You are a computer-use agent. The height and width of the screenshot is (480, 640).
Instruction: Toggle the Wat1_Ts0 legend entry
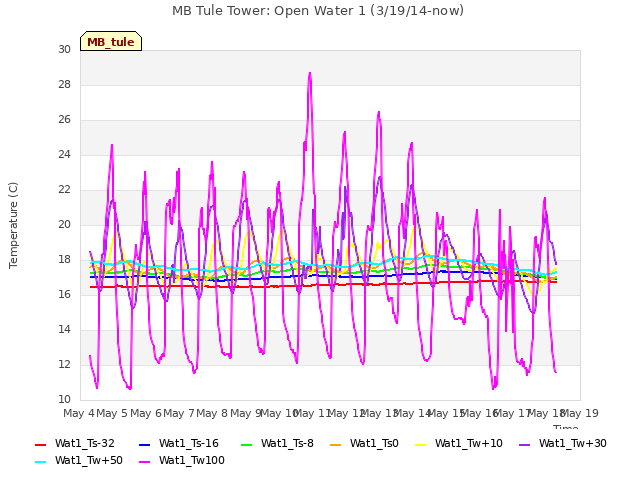click(x=364, y=444)
